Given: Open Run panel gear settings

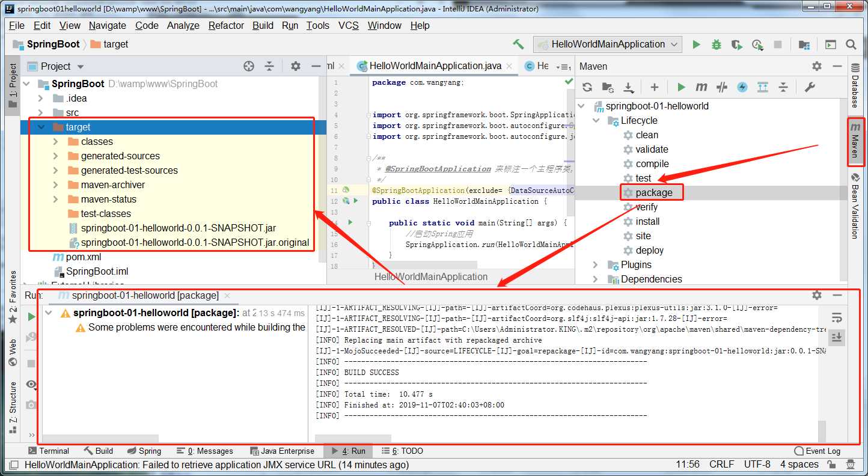Looking at the screenshot, I should [x=816, y=295].
